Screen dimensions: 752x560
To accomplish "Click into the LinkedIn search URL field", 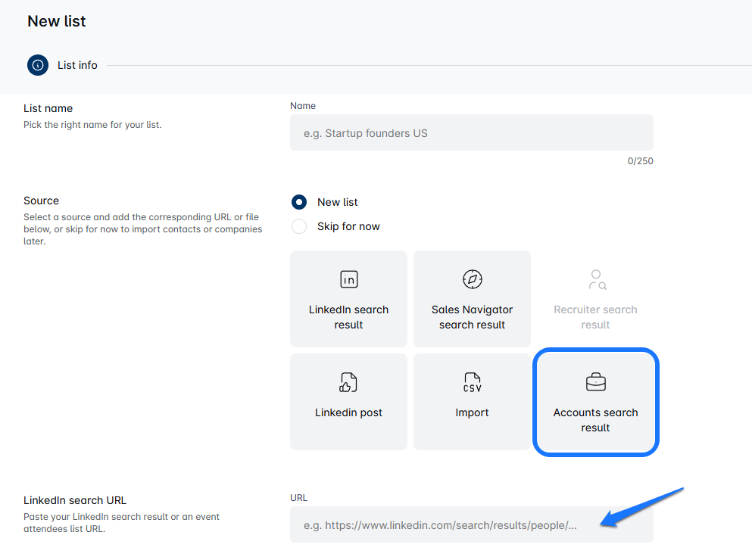I will (471, 524).
